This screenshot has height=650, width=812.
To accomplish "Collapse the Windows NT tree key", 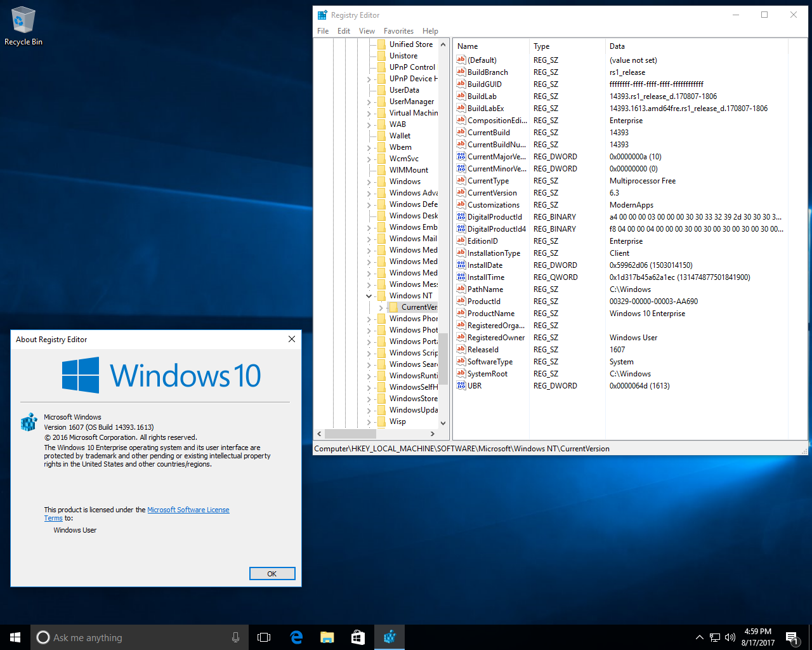I will (x=369, y=296).
